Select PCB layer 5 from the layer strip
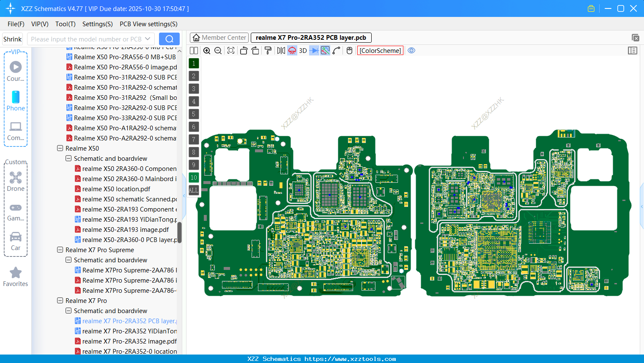This screenshot has width=644, height=363. (x=193, y=114)
